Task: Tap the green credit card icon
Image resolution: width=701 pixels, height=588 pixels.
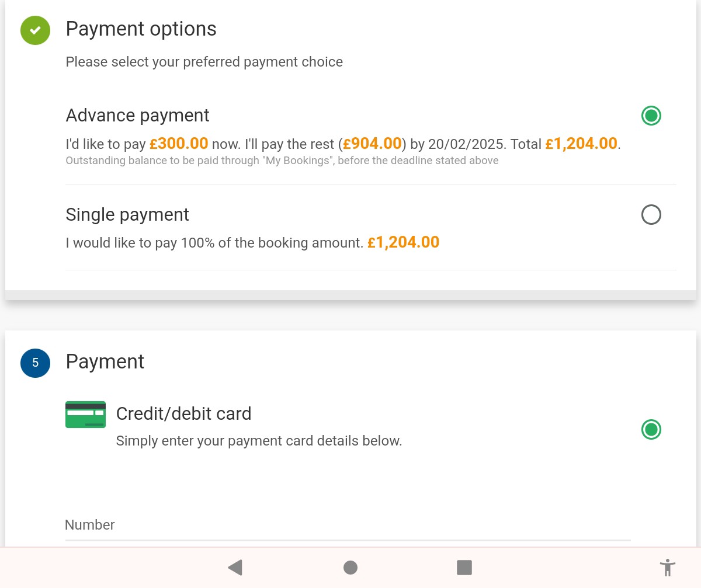Action: [85, 415]
